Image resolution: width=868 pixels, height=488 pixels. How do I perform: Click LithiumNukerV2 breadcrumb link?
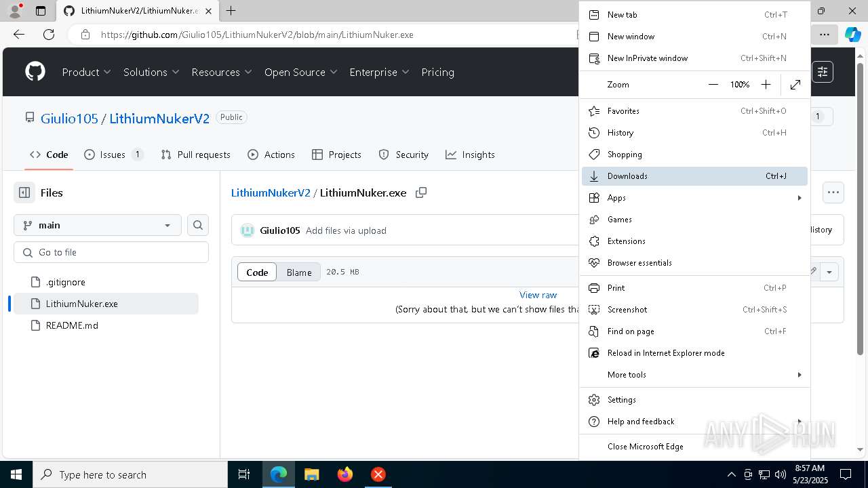(x=271, y=192)
